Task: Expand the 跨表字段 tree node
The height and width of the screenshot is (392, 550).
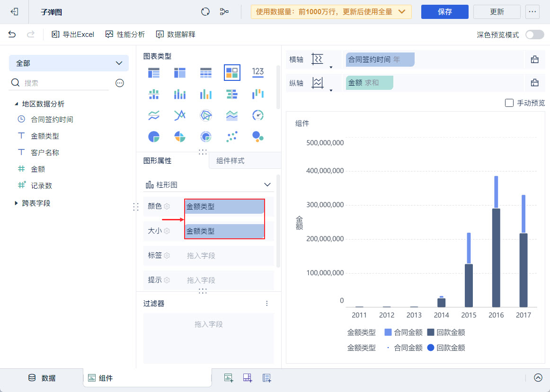Action: click(16, 203)
